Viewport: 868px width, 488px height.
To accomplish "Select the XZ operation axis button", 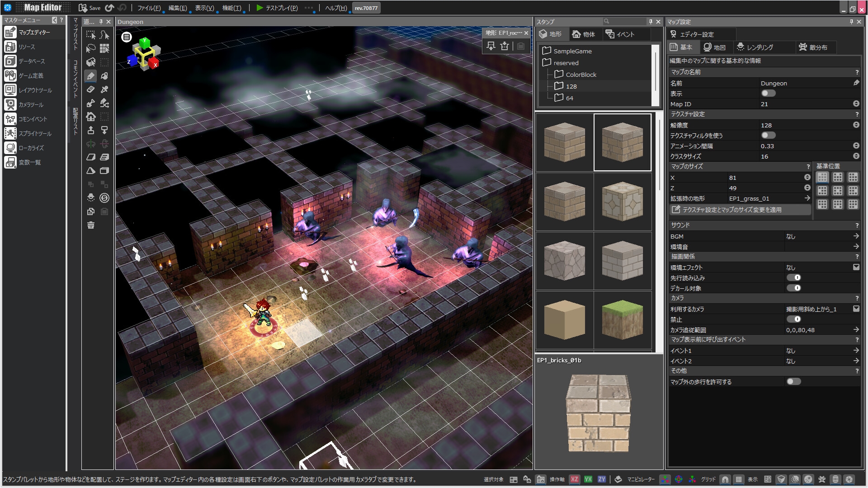I will (x=574, y=479).
